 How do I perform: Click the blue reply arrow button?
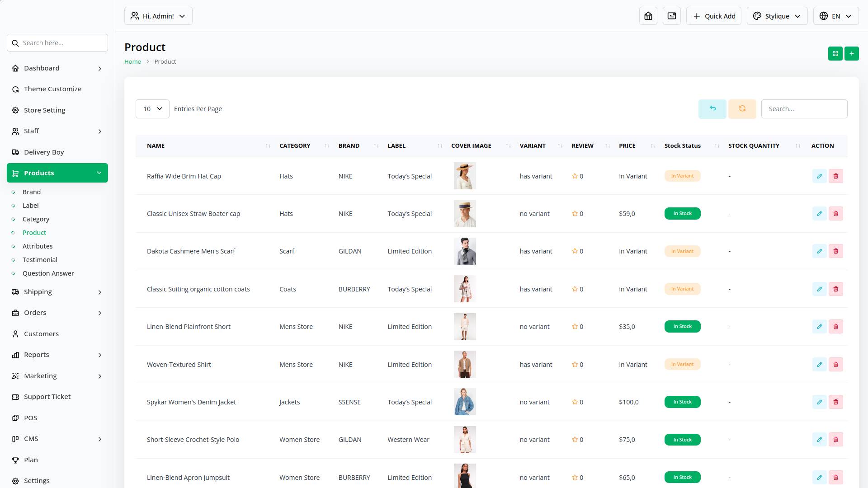(712, 109)
